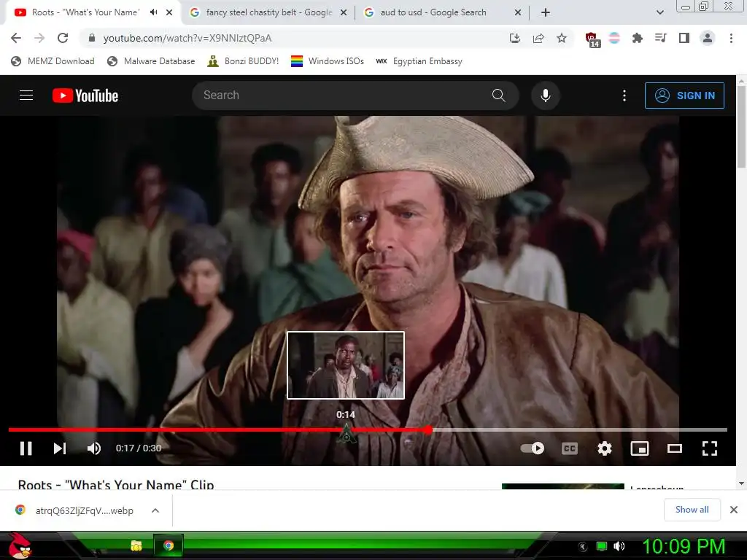The height and width of the screenshot is (560, 747).
Task: Search with voice microphone
Action: point(546,96)
